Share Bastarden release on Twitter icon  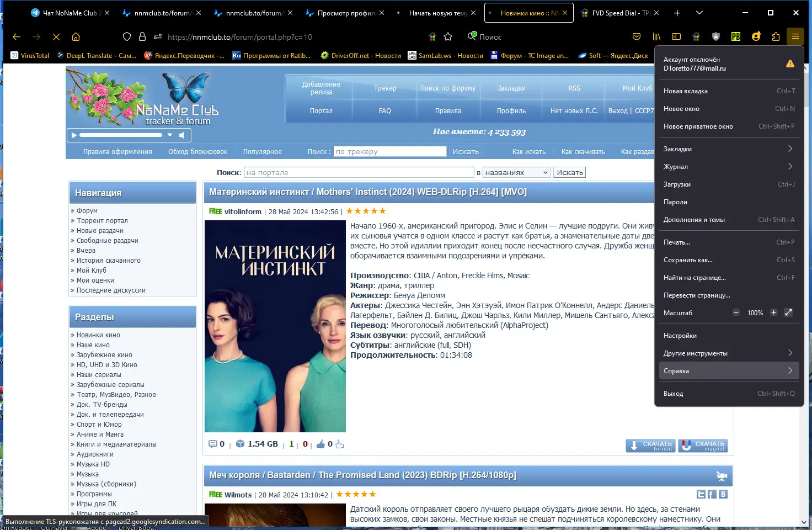coord(701,495)
